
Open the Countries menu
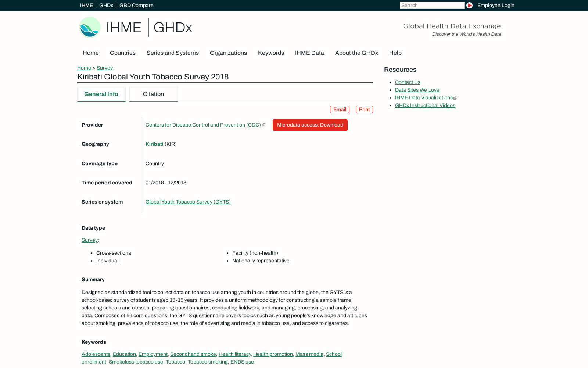tap(123, 53)
